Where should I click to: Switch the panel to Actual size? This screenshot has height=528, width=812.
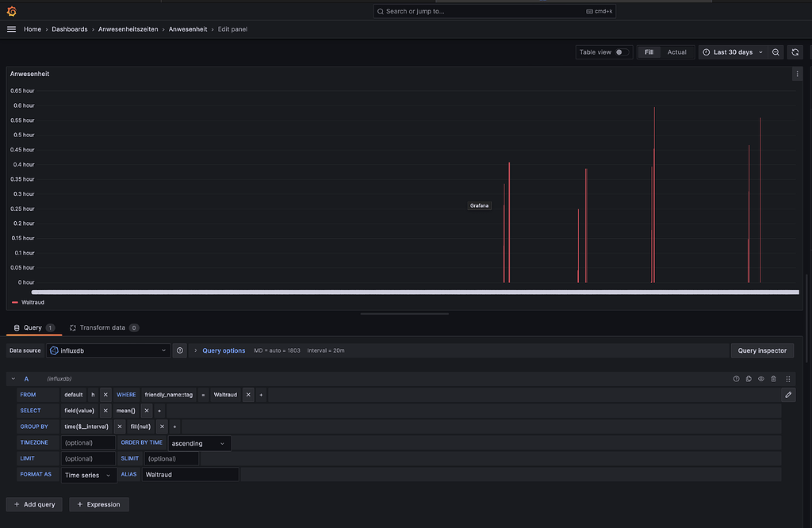pos(677,52)
